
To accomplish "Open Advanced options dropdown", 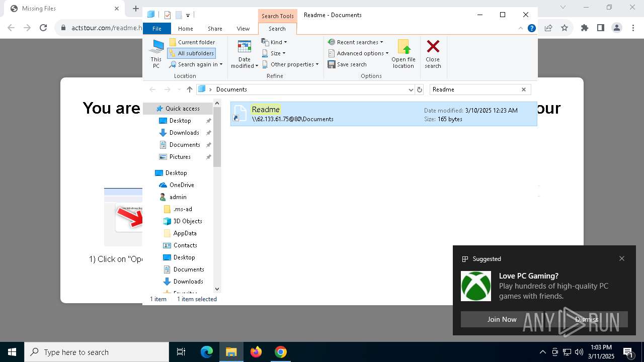I will pos(358,53).
